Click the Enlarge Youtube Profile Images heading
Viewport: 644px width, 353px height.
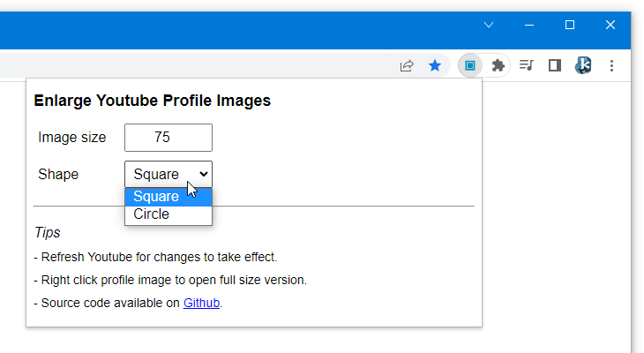(x=152, y=101)
